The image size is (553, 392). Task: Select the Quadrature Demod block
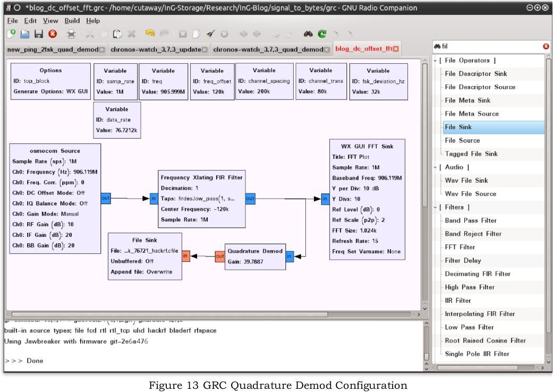click(x=255, y=256)
